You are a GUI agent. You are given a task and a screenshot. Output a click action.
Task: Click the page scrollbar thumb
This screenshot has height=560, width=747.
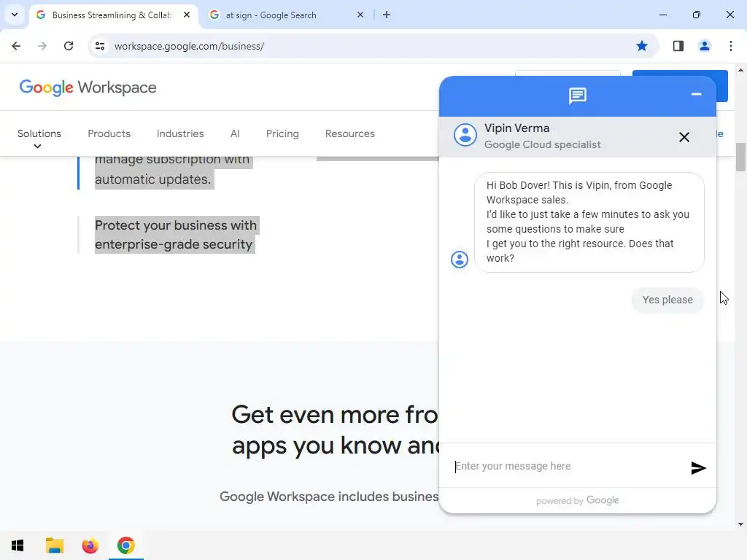point(740,157)
